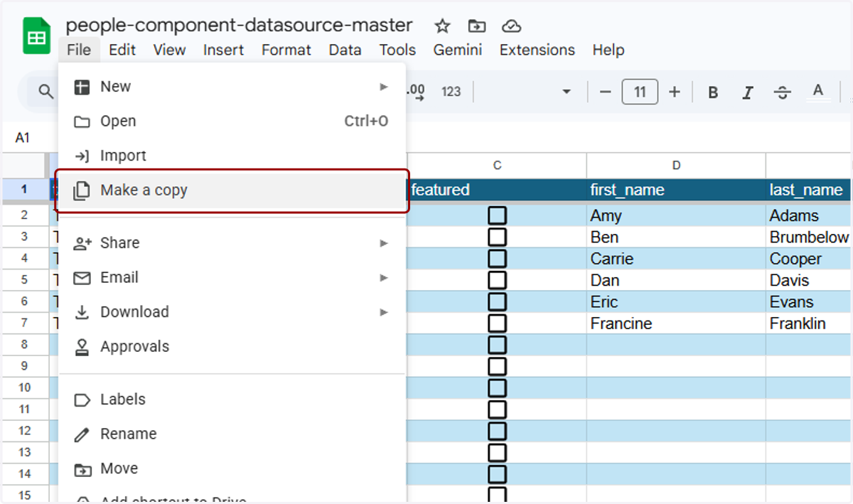Screen dimensions: 853x504
Task: Choose Approvals from the File menu
Action: (232, 347)
